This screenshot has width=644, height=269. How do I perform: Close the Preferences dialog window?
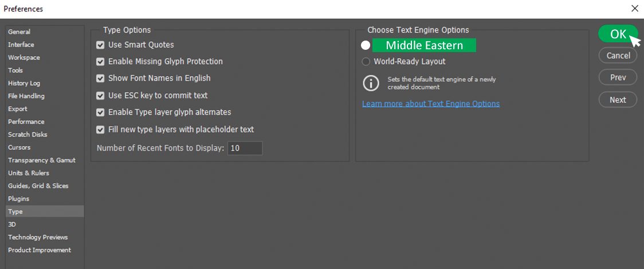(x=634, y=9)
